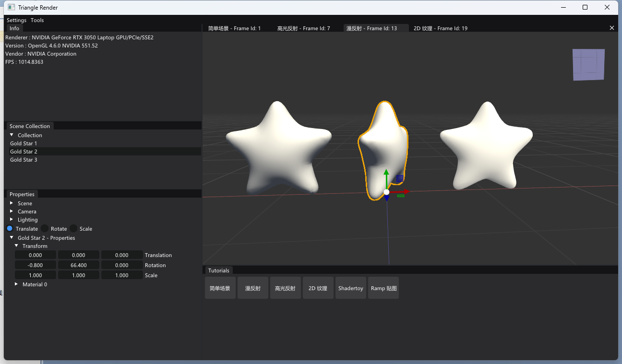
Task: Click the Rotation Y value field 66.400
Action: point(79,265)
